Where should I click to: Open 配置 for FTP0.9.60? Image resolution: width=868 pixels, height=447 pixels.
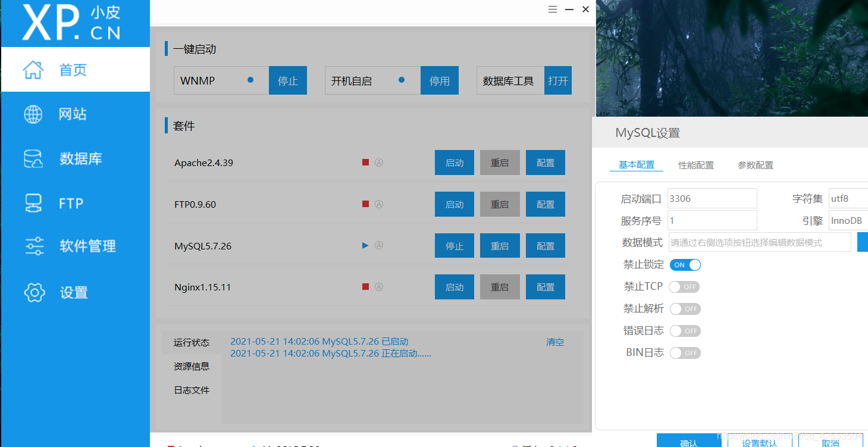coord(546,204)
